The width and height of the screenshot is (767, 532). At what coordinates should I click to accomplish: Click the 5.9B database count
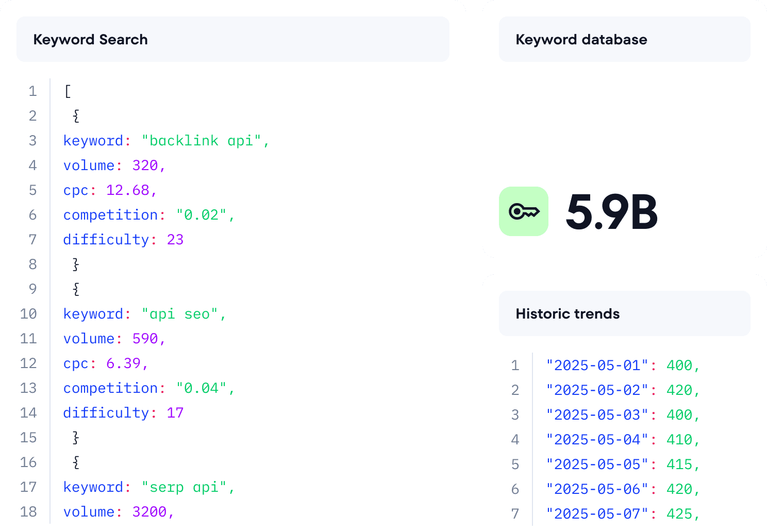pos(612,212)
